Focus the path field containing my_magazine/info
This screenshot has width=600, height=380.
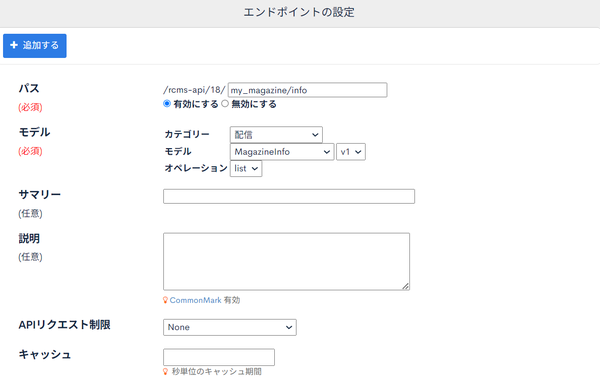[x=307, y=90]
